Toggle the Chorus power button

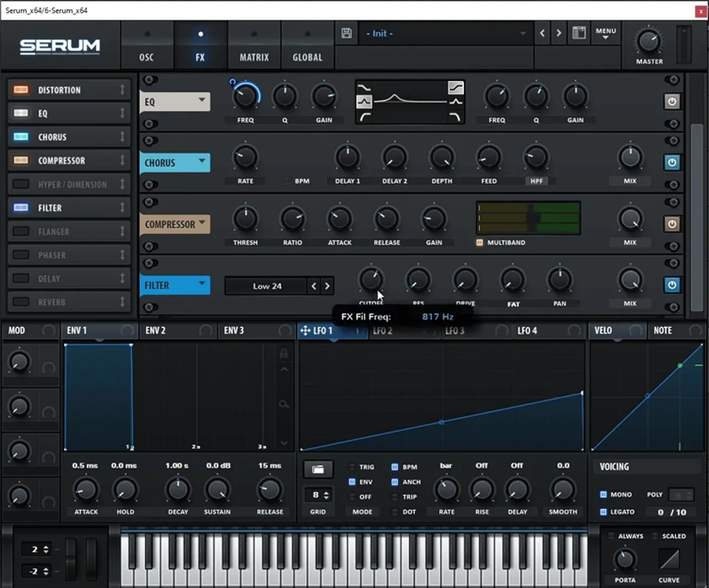(672, 163)
